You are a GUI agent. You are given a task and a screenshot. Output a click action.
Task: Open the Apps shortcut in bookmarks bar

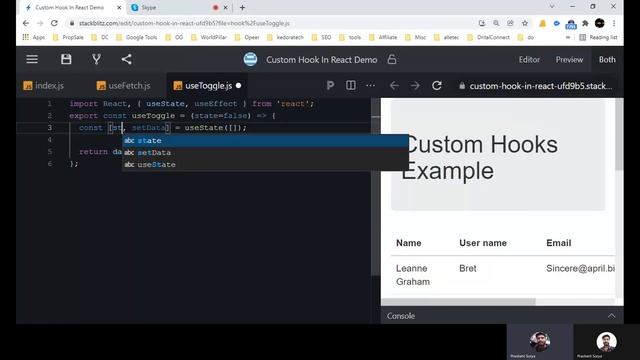coord(34,37)
